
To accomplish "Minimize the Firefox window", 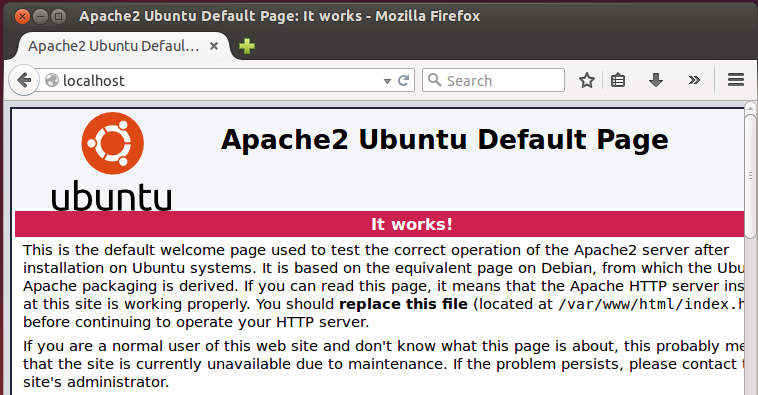I will coord(40,16).
